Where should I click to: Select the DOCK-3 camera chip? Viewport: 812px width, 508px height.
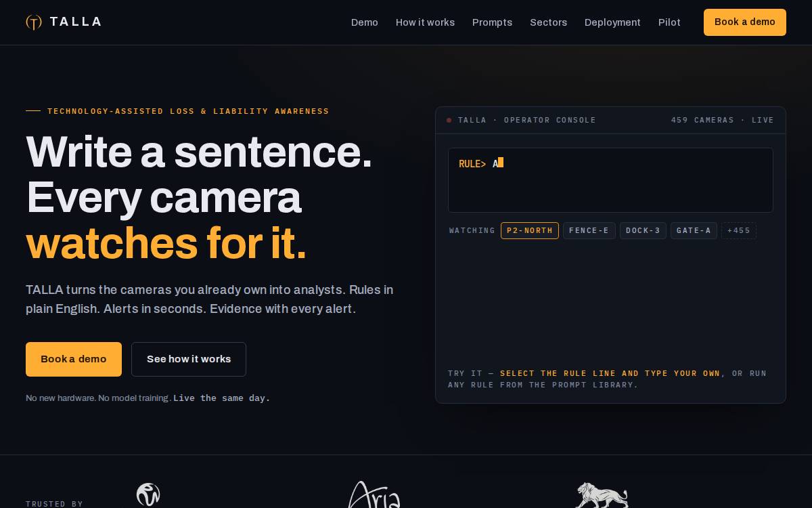coord(643,230)
